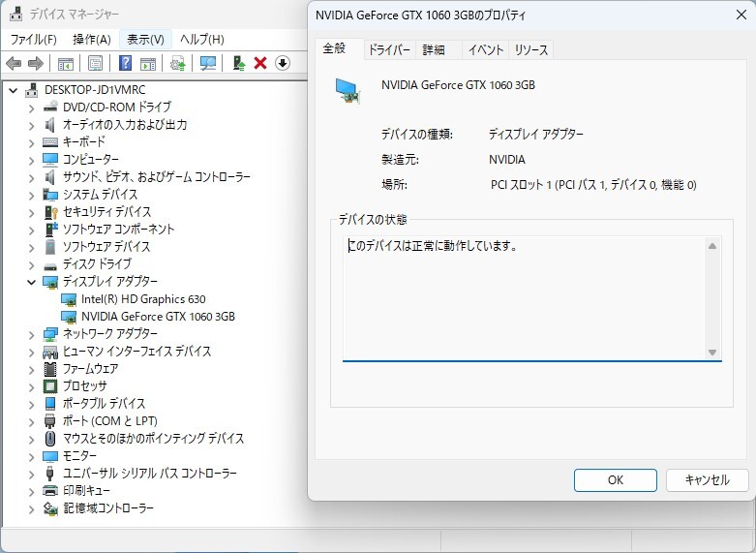Open the 操作(A) menu
The width and height of the screenshot is (756, 553).
92,39
